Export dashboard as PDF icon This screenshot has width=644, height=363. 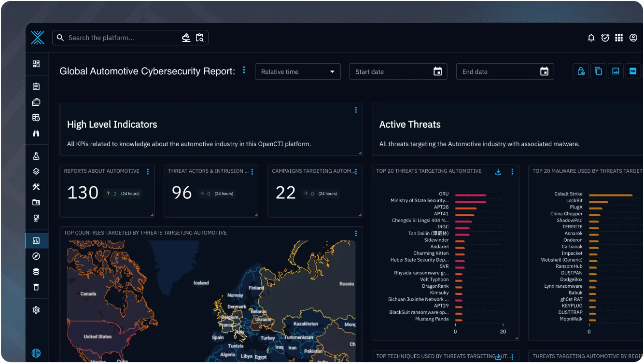click(x=632, y=71)
